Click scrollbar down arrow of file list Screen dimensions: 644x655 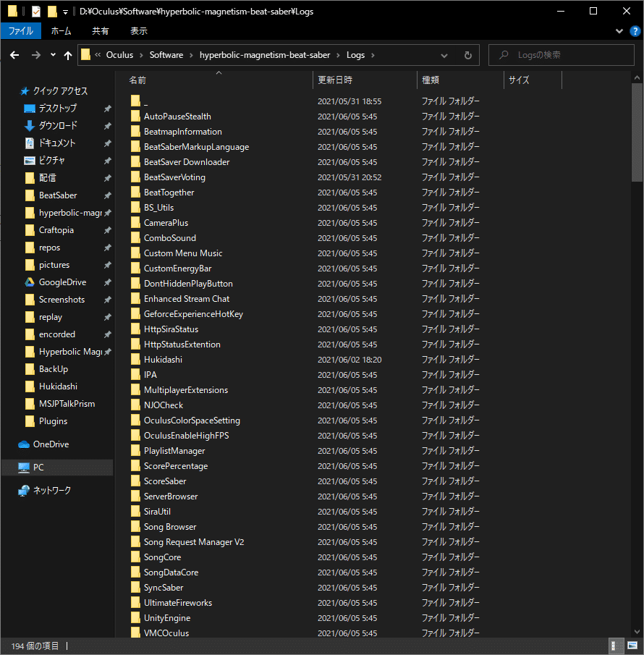(637, 632)
